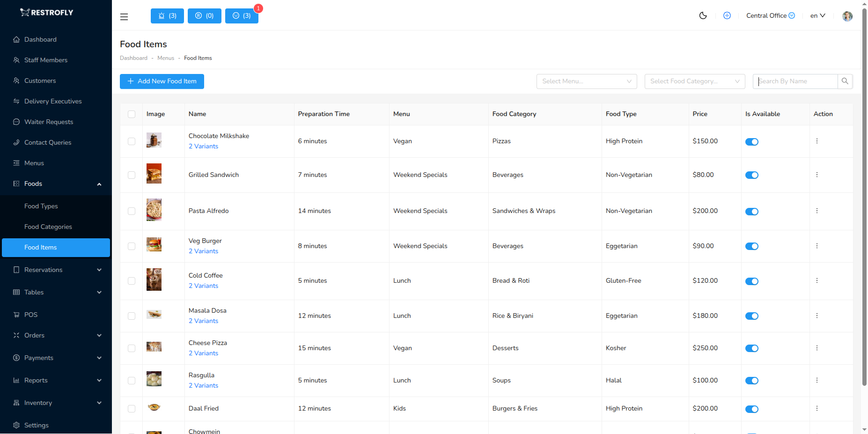Click the smiley reviews button showing (3)
This screenshot has height=434, width=868.
point(242,15)
